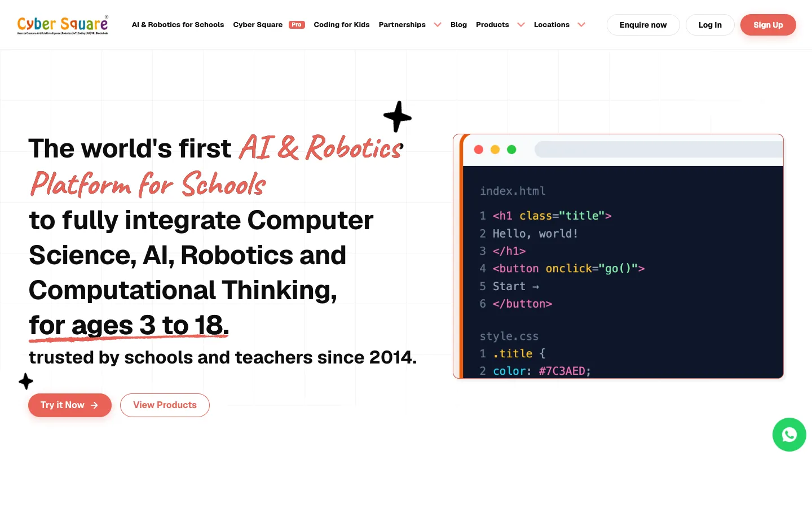Screen dimensions: 812x508
Task: Expand the Products dropdown chevron
Action: (x=521, y=25)
